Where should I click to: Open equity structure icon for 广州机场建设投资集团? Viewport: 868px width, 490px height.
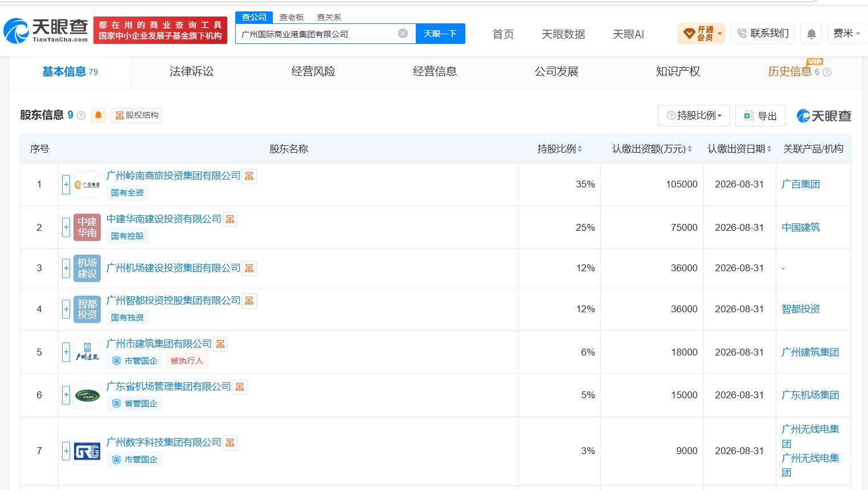249,268
